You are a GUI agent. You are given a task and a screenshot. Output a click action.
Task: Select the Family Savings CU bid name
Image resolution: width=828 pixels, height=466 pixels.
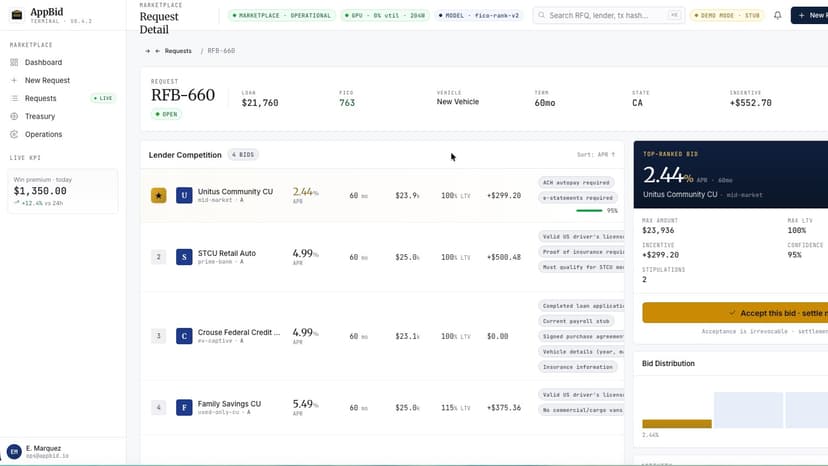point(229,404)
